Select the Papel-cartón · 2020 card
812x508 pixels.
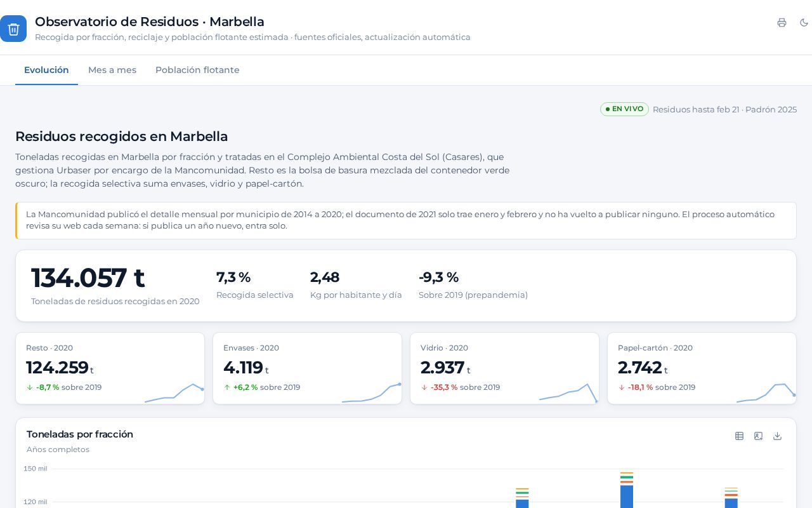point(702,368)
